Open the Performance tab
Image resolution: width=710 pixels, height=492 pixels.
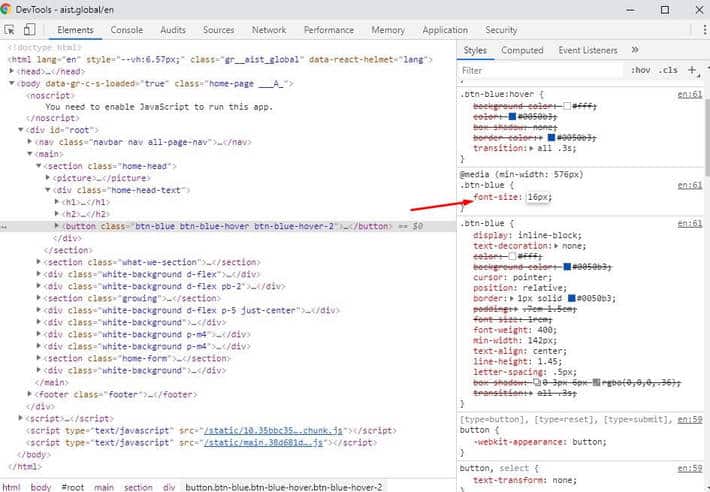[x=329, y=30]
